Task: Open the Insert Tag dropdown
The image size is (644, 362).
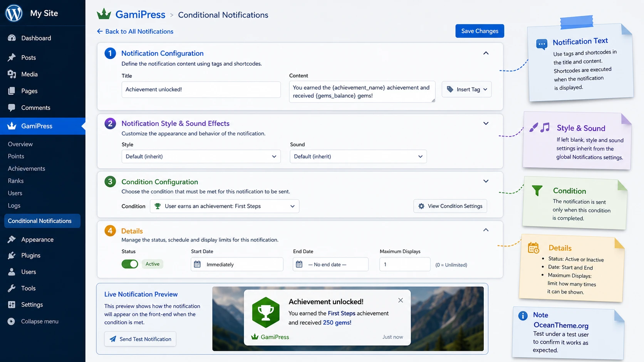Action: point(466,89)
